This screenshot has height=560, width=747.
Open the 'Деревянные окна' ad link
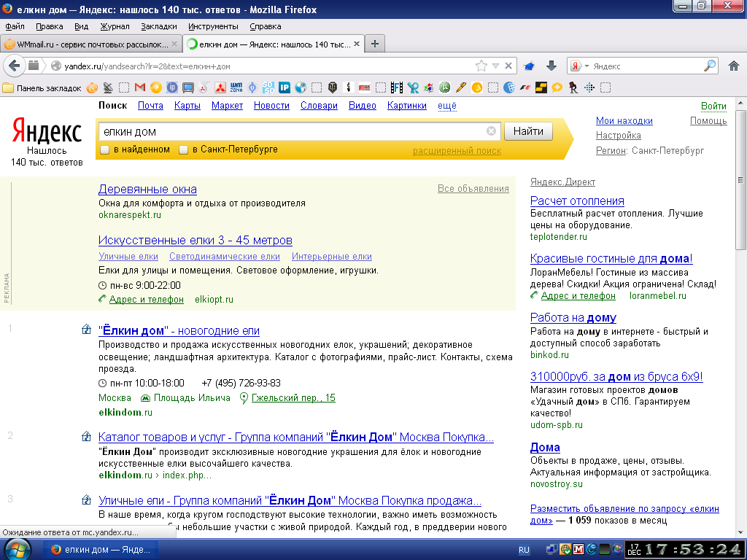tap(147, 189)
